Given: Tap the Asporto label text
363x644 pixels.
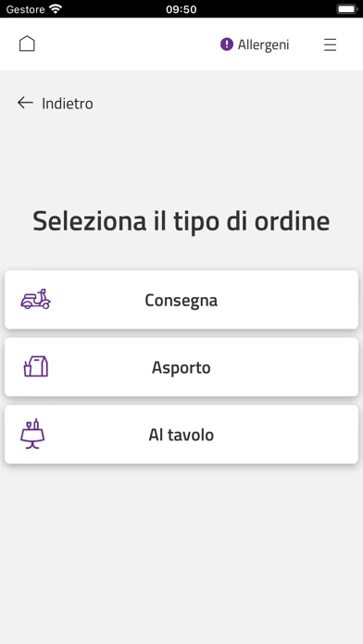Looking at the screenshot, I should pyautogui.click(x=181, y=367).
